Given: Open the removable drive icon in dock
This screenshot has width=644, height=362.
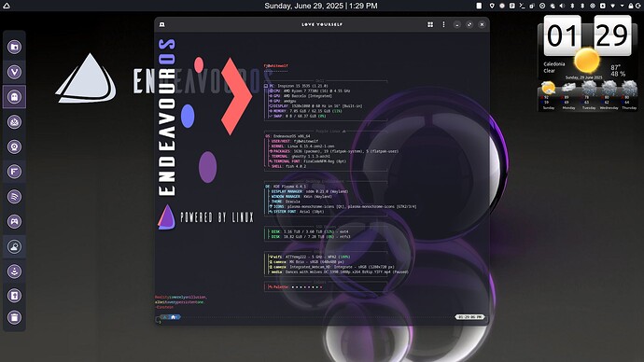Looking at the screenshot, I should coord(14,296).
